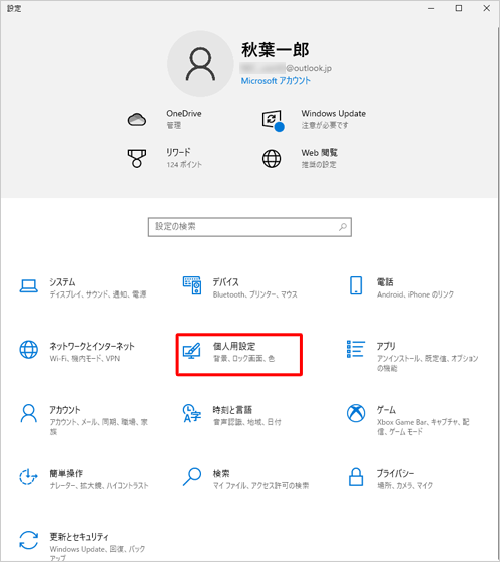Open ネットワークとインターネット globe icon
The image size is (500, 562).
click(28, 349)
